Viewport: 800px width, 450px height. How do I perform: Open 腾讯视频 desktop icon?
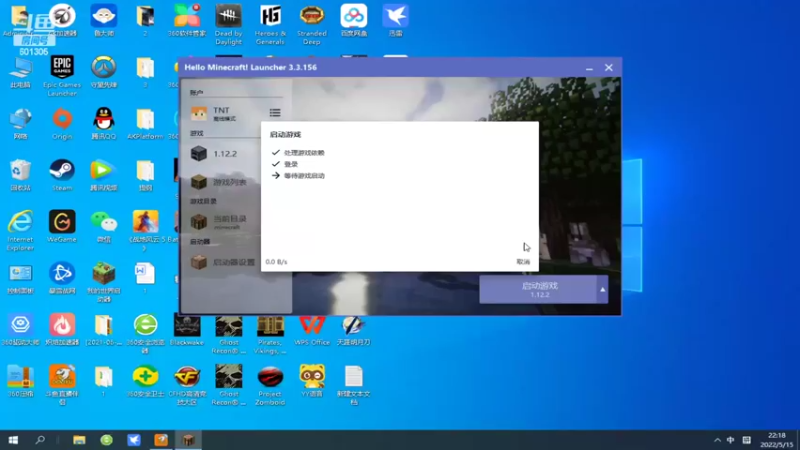104,175
